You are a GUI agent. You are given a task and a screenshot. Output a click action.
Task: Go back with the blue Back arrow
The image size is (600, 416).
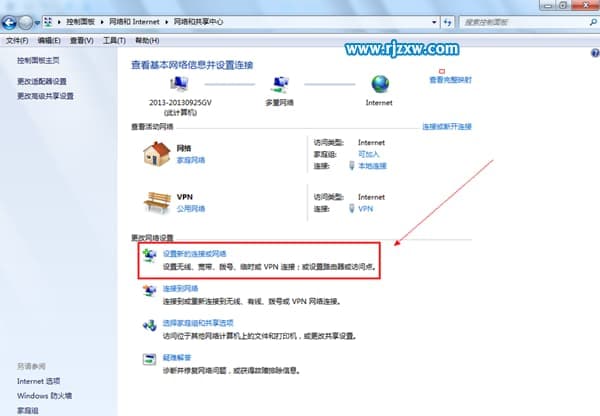click(9, 23)
